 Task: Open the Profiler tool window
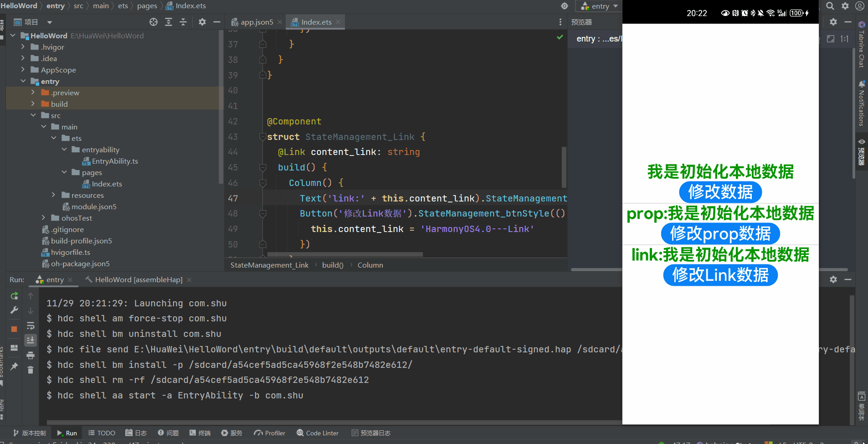pos(270,433)
